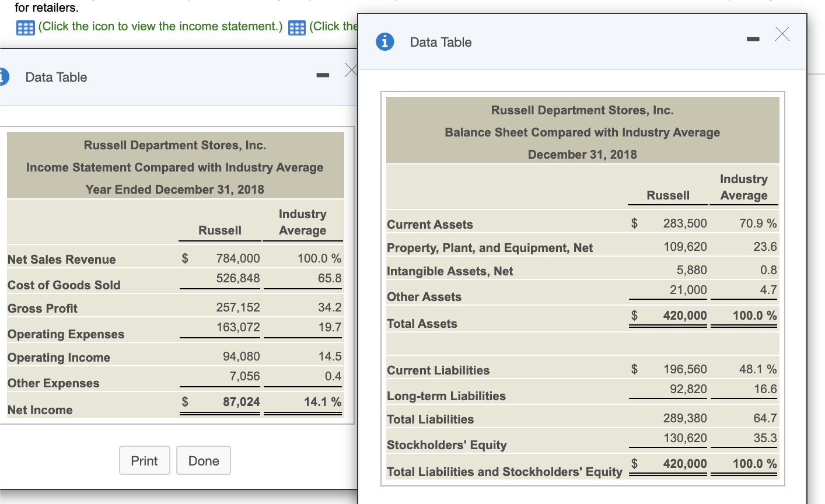
Task: Click the Income Statement Compared with Industry Average title
Action: tap(174, 167)
